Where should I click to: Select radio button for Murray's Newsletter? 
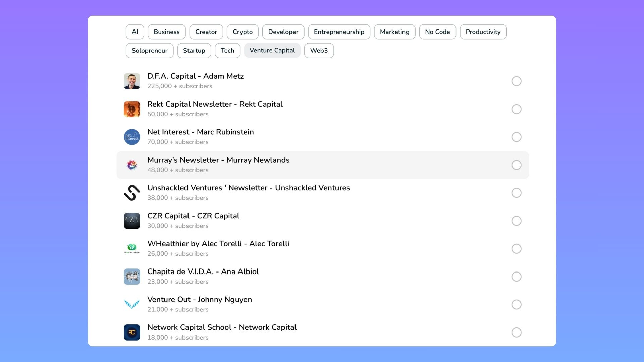516,165
